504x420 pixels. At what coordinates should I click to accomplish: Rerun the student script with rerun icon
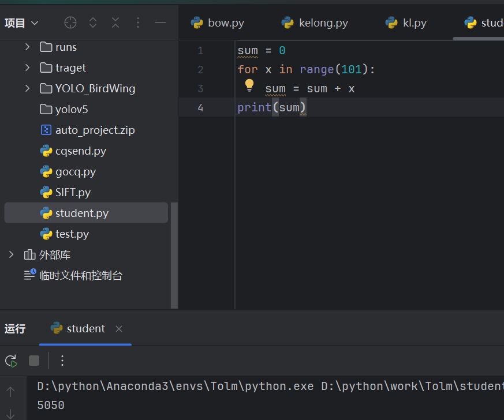tap(11, 361)
